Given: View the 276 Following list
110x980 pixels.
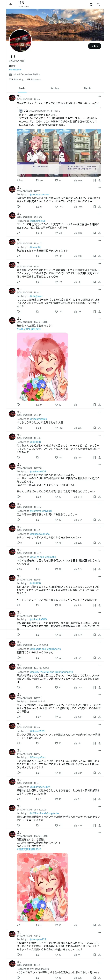Looking at the screenshot, I should click(x=16, y=80).
